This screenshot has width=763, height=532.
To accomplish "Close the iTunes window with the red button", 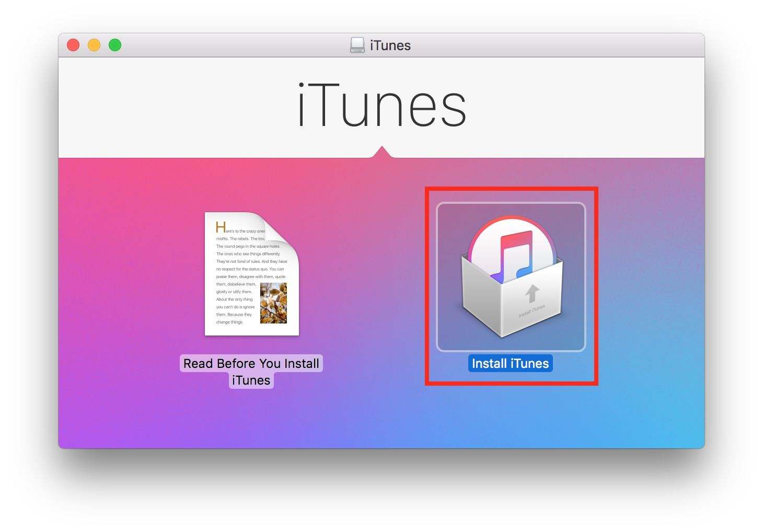I will click(x=73, y=45).
